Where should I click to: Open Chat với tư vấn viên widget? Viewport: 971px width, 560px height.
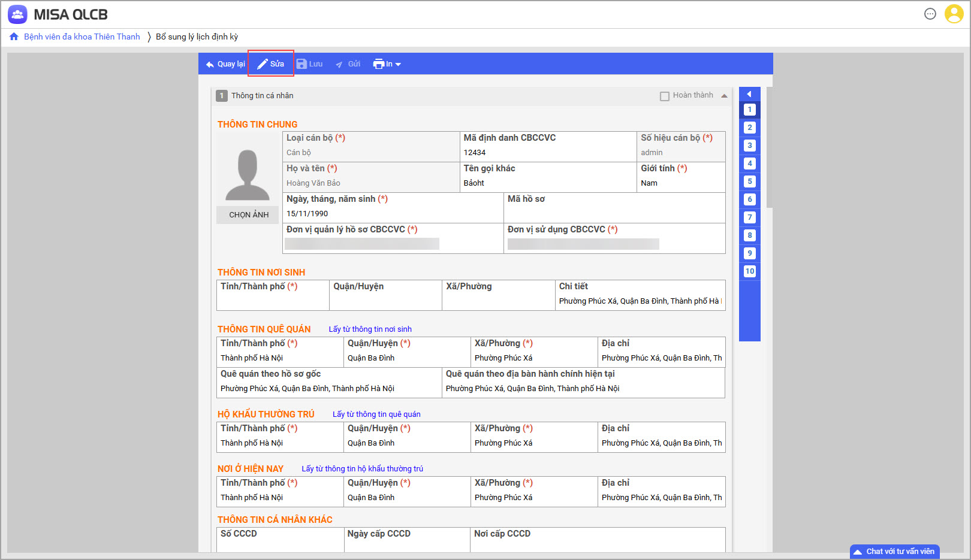(894, 552)
